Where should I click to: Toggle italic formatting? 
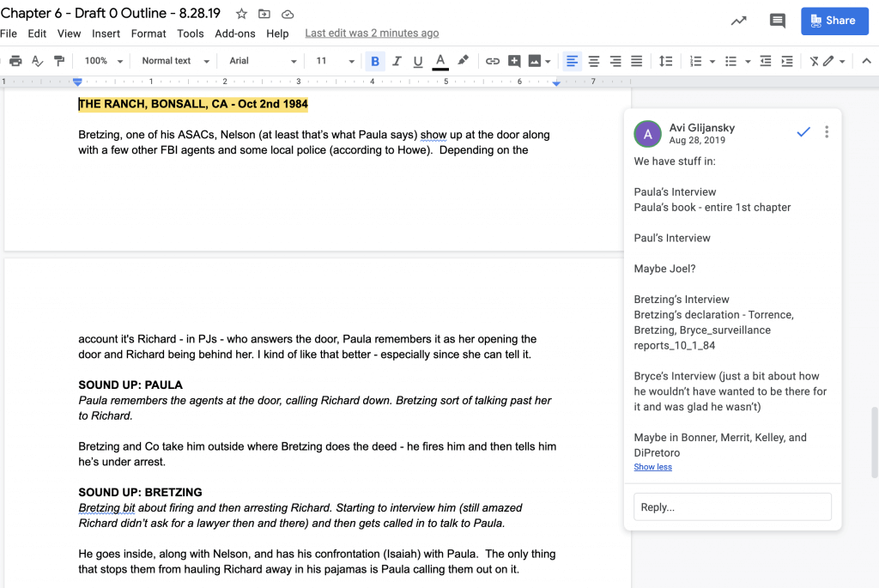397,61
